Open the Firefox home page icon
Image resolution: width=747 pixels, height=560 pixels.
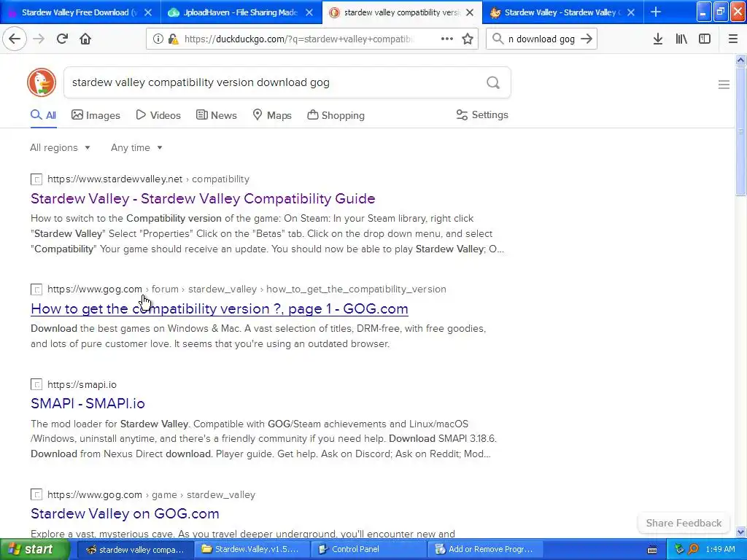click(85, 39)
